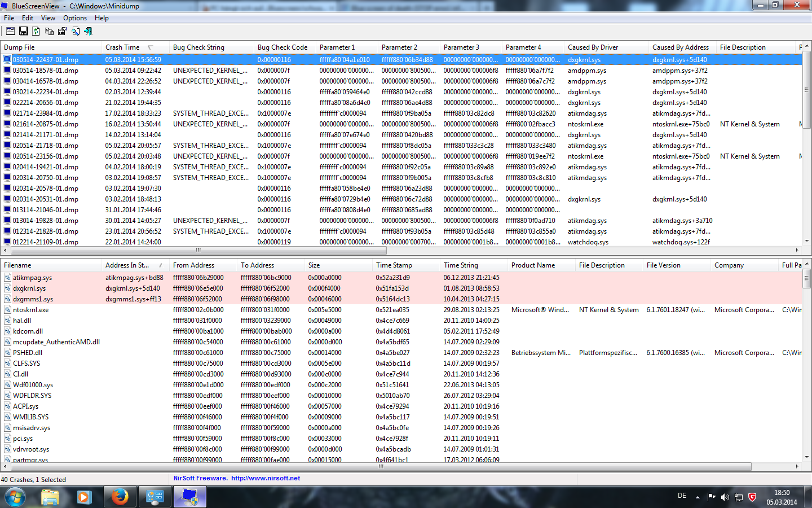This screenshot has width=812, height=508.
Task: Click the Refresh toolbar icon
Action: click(x=36, y=31)
